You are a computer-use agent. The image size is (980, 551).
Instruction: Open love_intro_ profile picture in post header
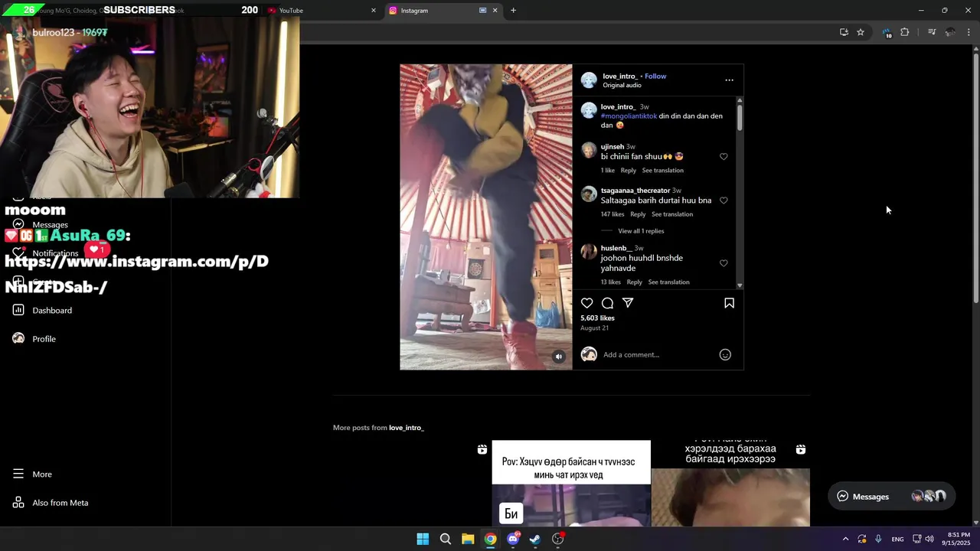point(589,80)
